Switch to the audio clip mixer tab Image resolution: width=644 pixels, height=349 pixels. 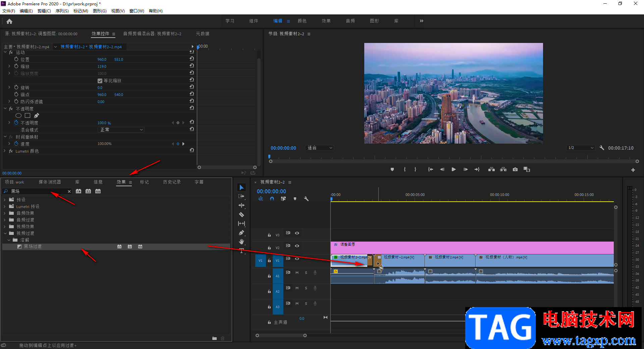(x=152, y=34)
